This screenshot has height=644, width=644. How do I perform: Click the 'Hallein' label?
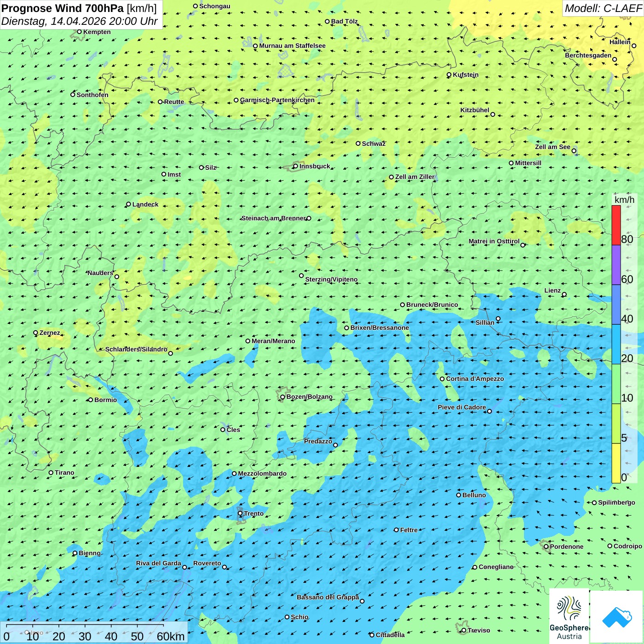(x=620, y=42)
